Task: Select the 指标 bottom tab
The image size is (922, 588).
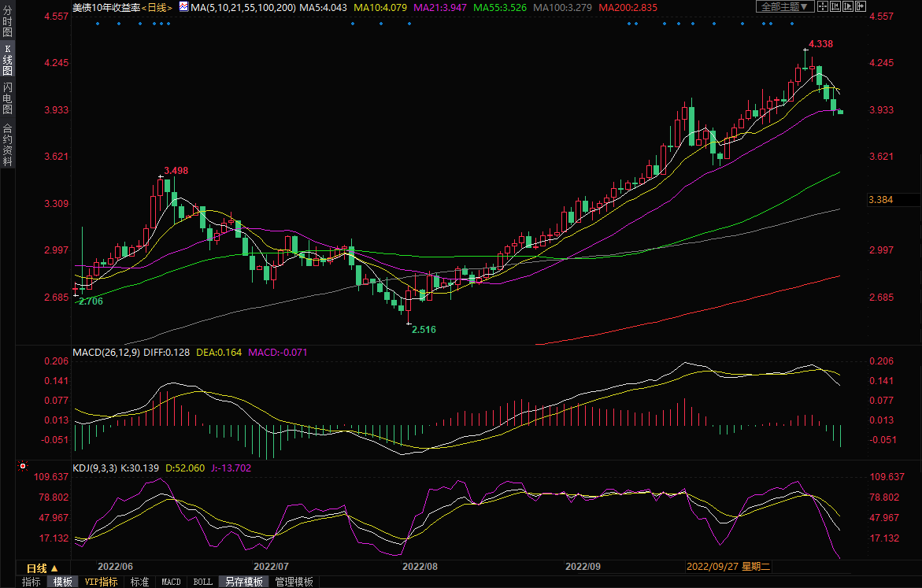Action: click(31, 582)
